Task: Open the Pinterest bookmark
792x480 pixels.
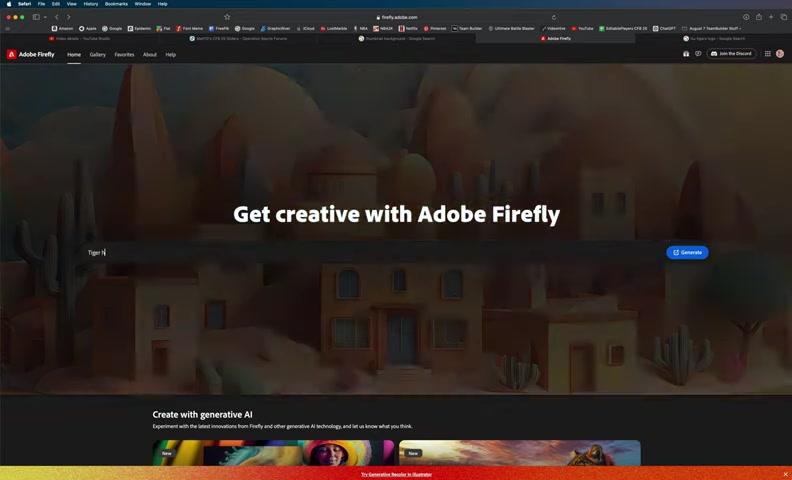Action: [x=434, y=29]
